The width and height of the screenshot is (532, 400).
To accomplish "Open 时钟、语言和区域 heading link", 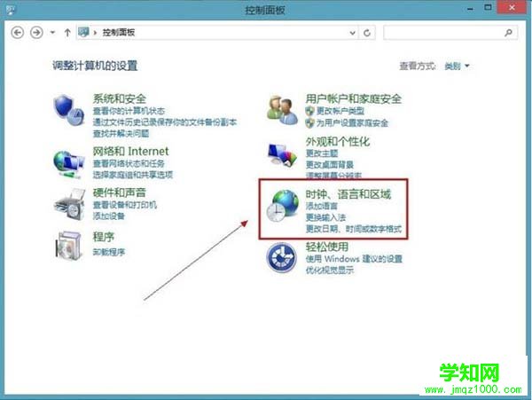I will pos(348,194).
